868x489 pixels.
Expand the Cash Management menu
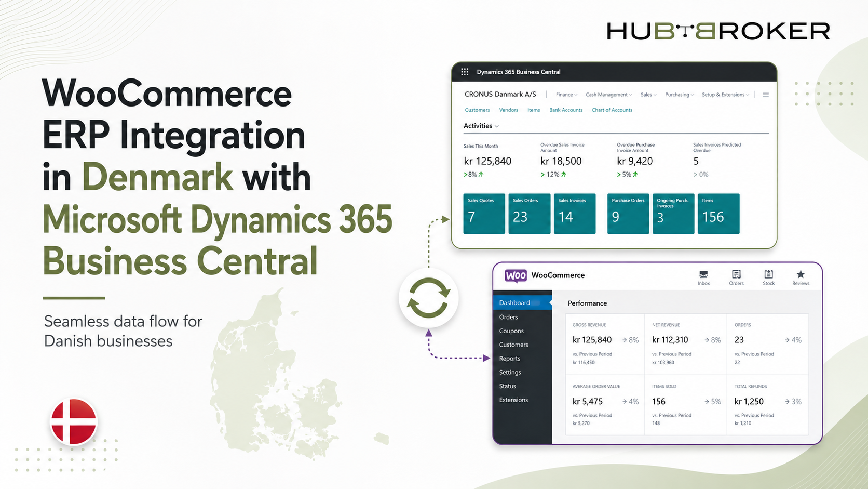[x=609, y=95]
